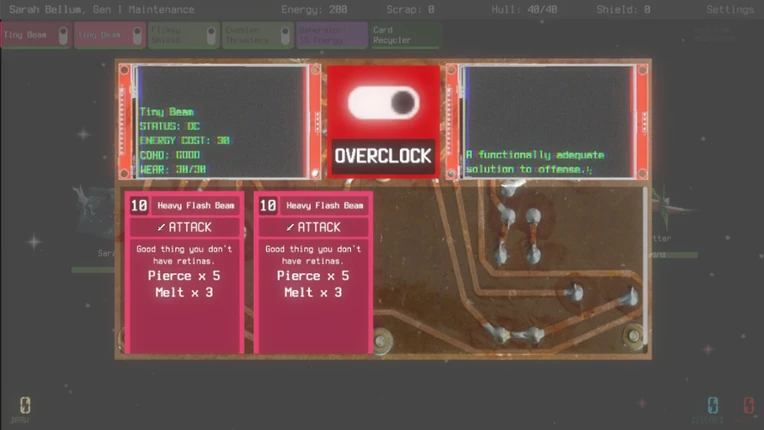Click the Tiny Beam status display screen
Image resolution: width=764 pixels, height=430 pixels.
[x=220, y=122]
